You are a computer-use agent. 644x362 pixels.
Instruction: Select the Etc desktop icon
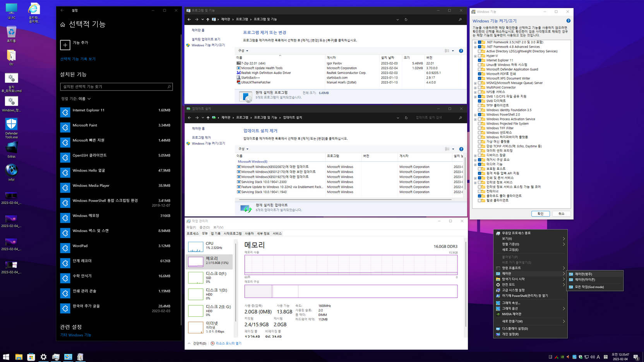[11, 58]
